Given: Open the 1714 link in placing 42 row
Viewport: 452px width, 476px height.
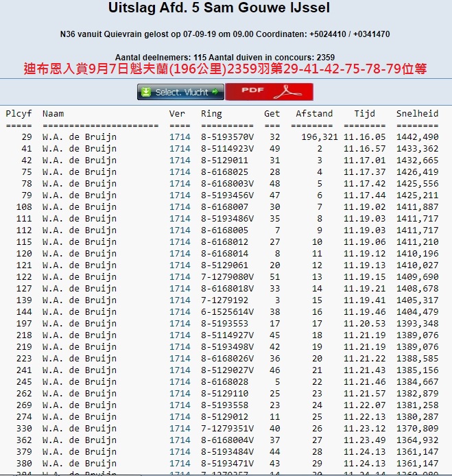Looking at the screenshot, I should 180,160.
